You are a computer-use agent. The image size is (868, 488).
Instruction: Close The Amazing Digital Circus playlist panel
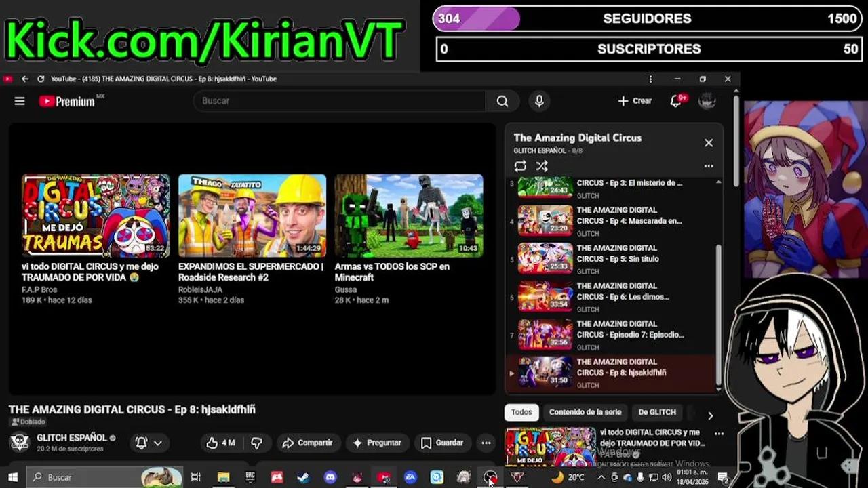point(709,142)
